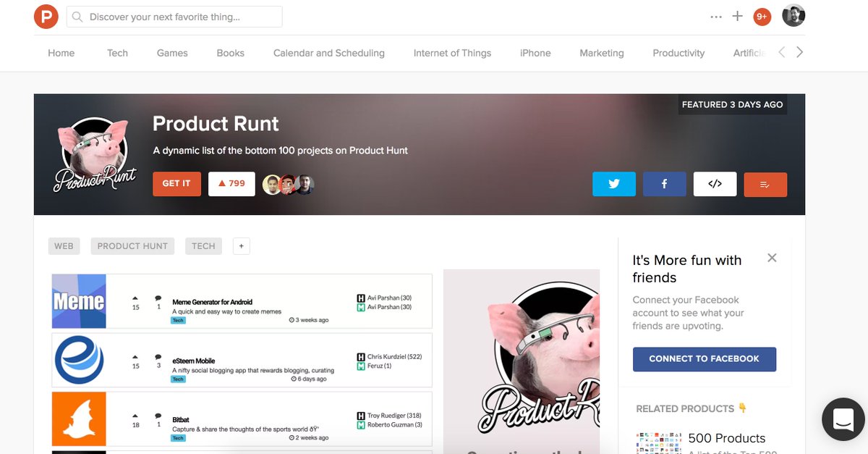The height and width of the screenshot is (454, 868).
Task: Click the first upvoter avatar
Action: pyautogui.click(x=271, y=184)
